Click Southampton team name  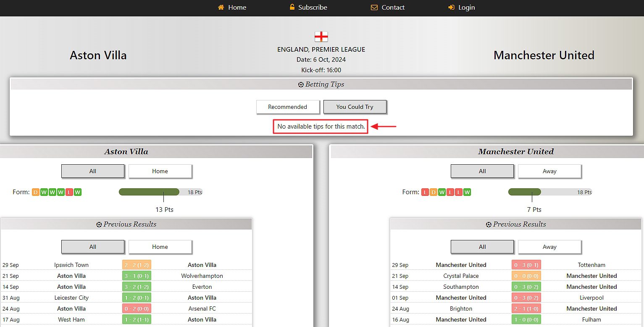461,287
